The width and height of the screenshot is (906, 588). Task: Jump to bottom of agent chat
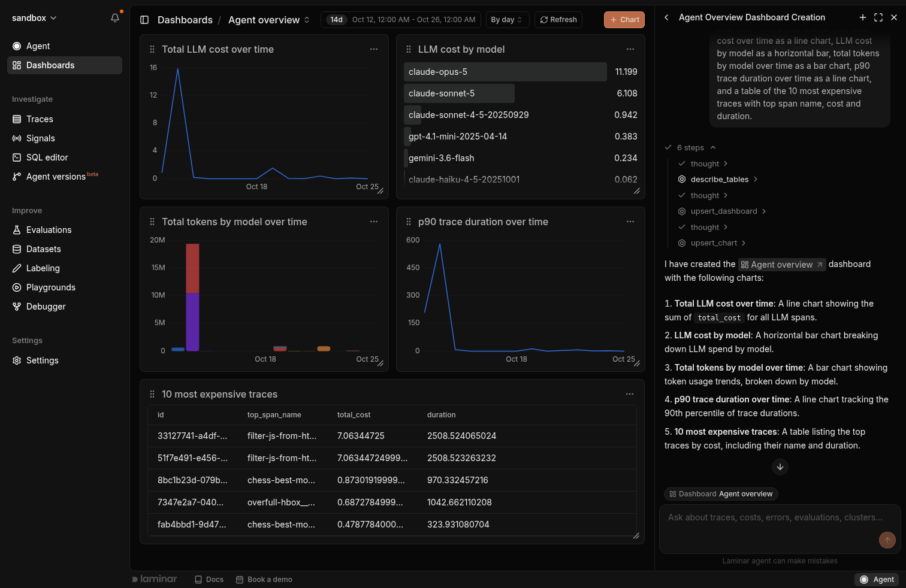point(780,467)
